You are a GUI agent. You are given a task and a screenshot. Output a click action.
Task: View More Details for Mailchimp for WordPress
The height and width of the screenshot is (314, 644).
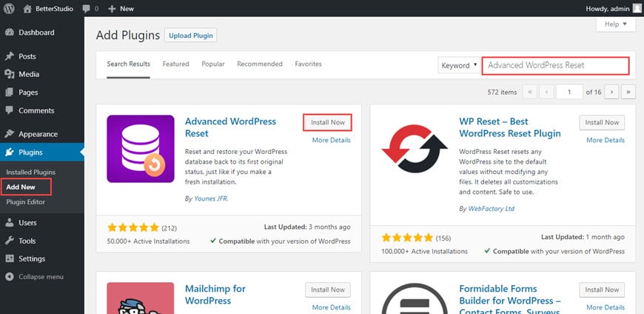(x=332, y=307)
